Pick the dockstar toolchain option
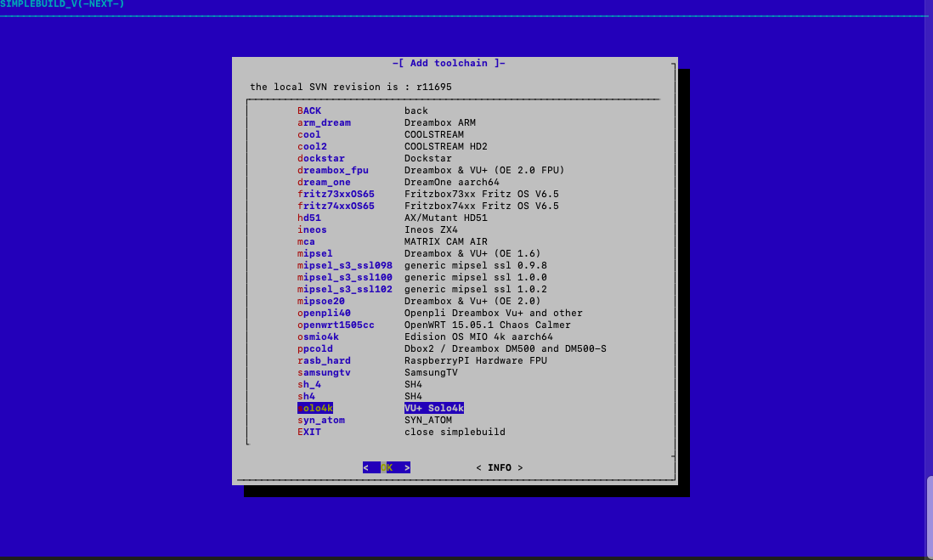Screen dimensions: 933x560 click(x=321, y=158)
